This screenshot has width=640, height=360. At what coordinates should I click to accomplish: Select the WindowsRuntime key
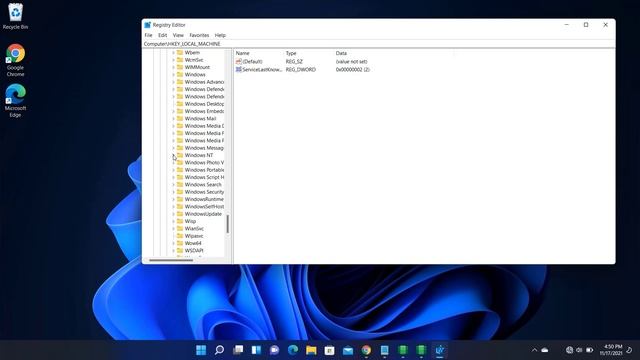[x=204, y=199]
